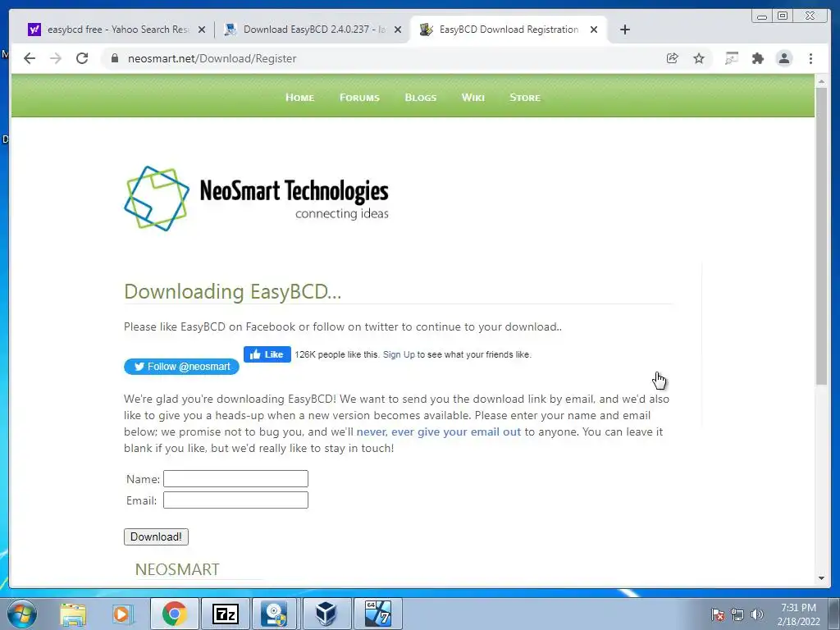Viewport: 840px width, 630px height.
Task: Click the address bar URL
Action: [212, 58]
